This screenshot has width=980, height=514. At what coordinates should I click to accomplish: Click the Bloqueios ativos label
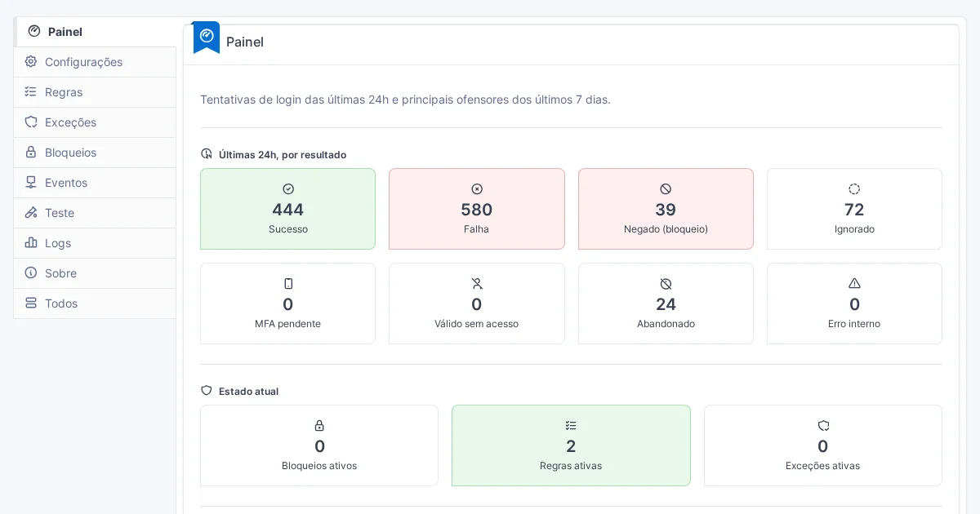319,466
